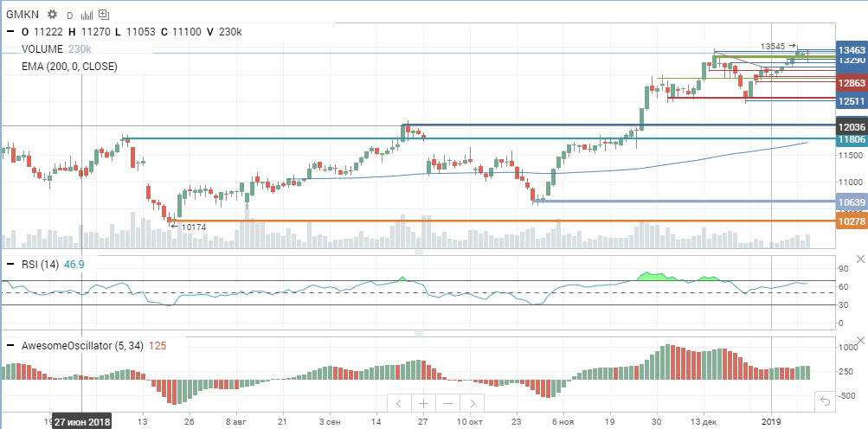Close the AwesomeOscillator pane
This screenshot has width=868, height=429.
point(860,340)
